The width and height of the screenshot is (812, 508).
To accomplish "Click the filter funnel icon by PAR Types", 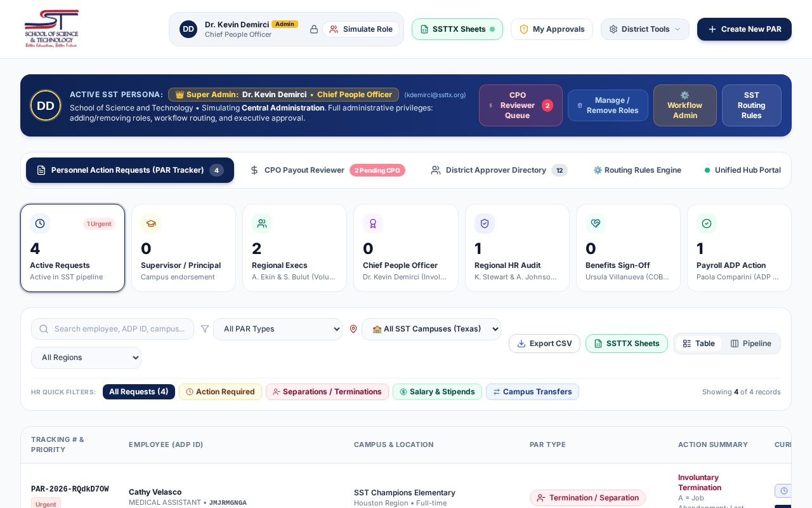I will 205,329.
